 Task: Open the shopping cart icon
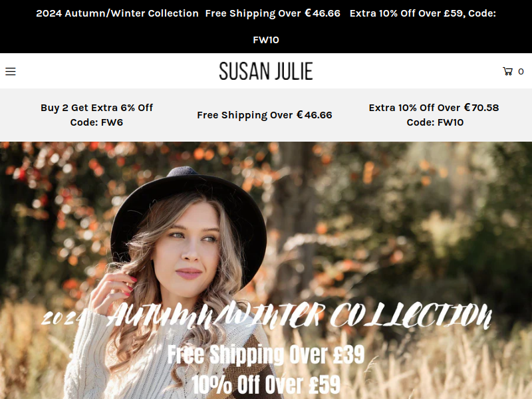[x=507, y=71]
